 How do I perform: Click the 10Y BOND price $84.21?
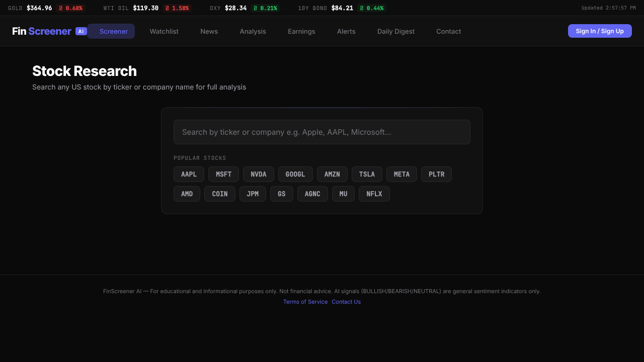pyautogui.click(x=342, y=8)
